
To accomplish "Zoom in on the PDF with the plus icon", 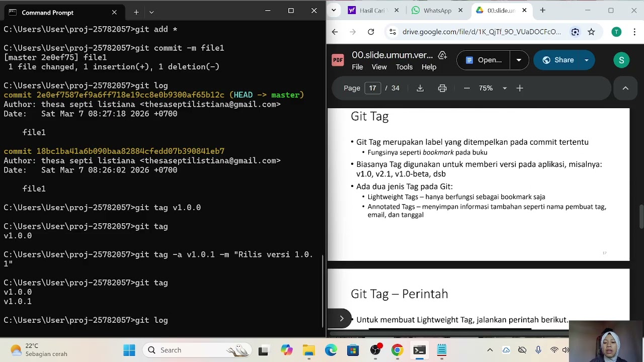I will click(520, 88).
